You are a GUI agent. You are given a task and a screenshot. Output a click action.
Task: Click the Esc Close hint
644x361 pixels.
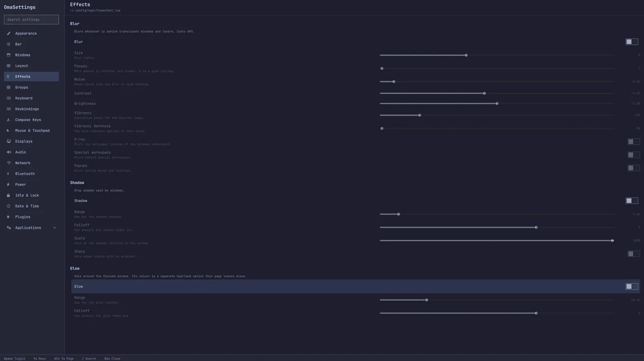(112, 359)
